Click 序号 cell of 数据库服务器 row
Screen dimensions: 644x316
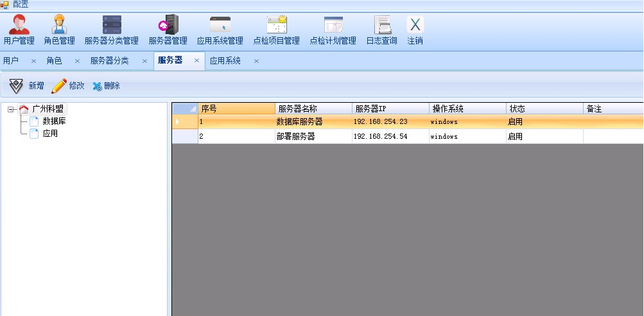click(236, 121)
